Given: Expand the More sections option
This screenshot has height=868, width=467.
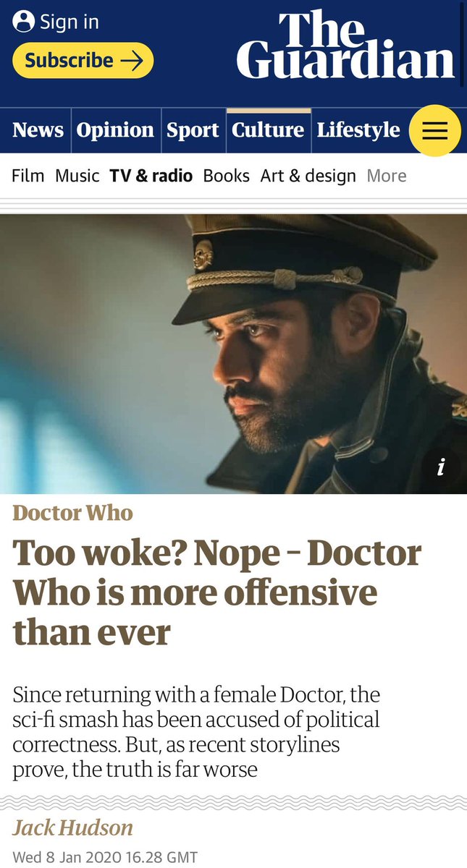Looking at the screenshot, I should click(387, 176).
